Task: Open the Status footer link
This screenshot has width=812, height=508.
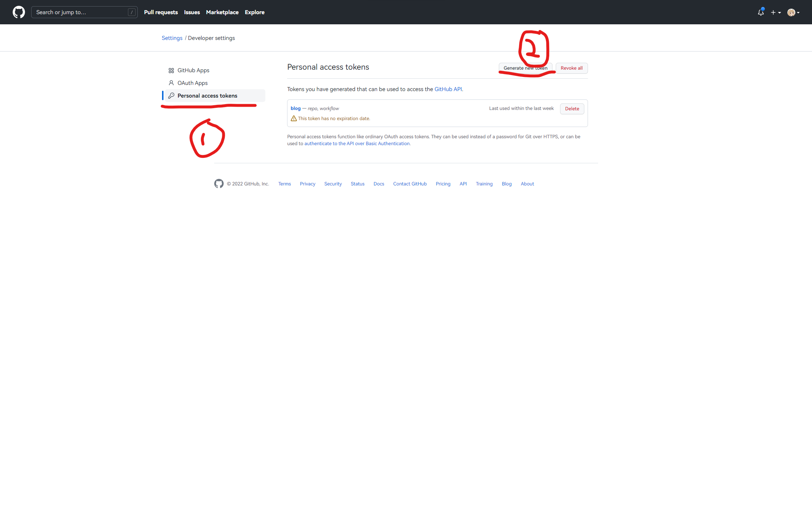Action: coord(358,184)
